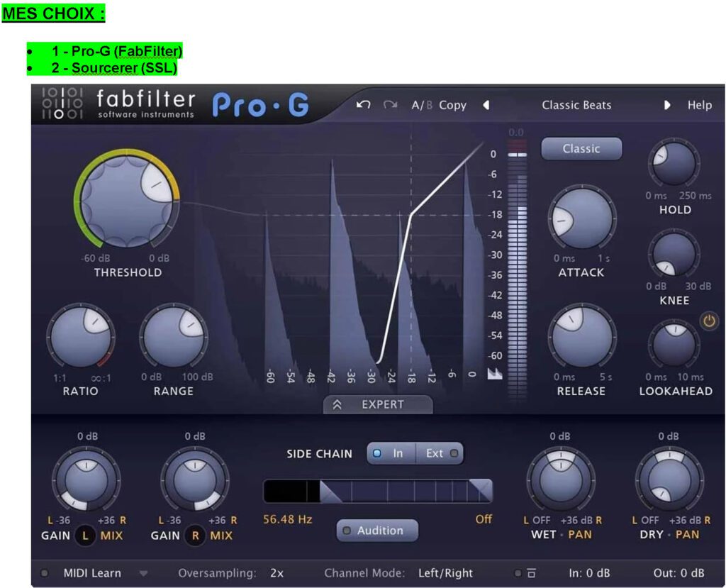Image resolution: width=726 pixels, height=588 pixels.
Task: Go to previous preset with left arrow
Action: coord(486,105)
